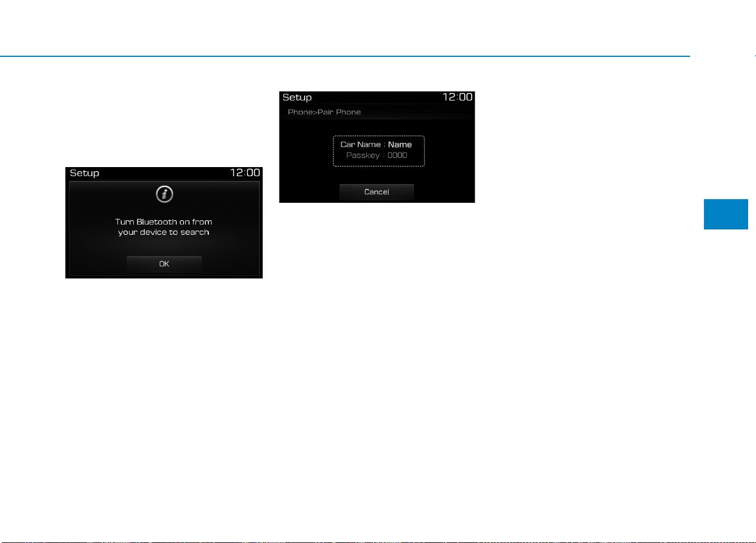
Task: Click the 12:00 clock on the Bluetooth prompt screen
Action: click(x=245, y=173)
